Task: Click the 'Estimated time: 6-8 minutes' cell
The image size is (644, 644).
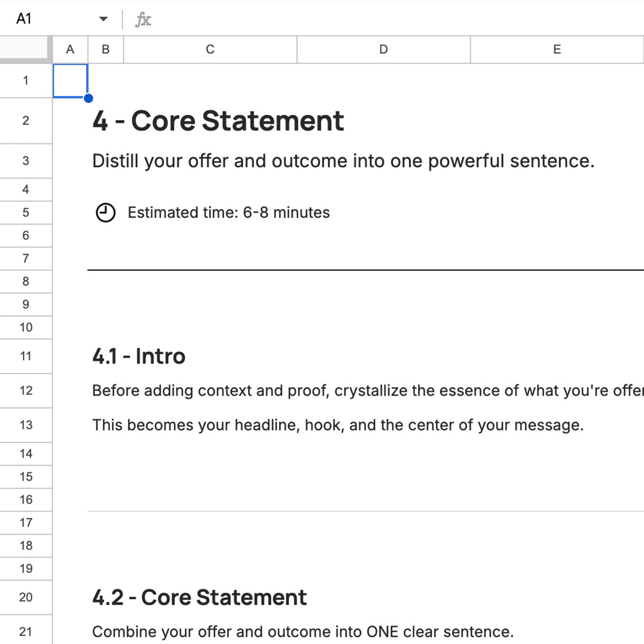Action: pos(228,212)
